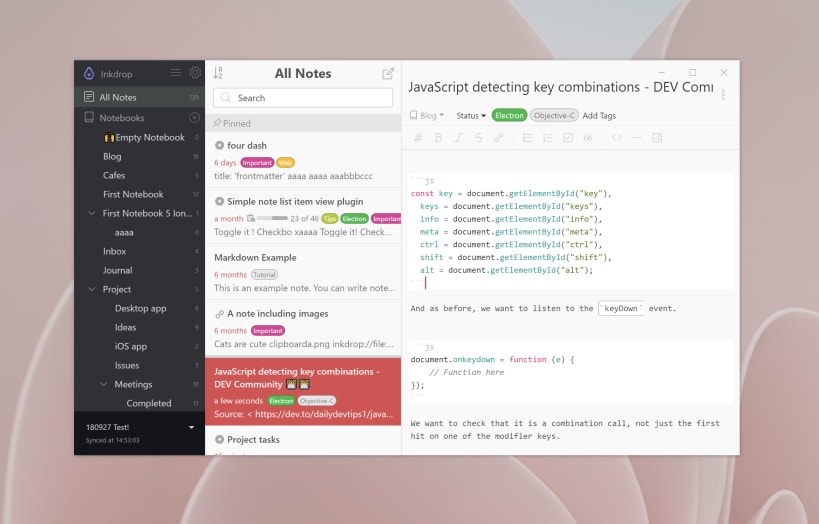Viewport: 819px width, 524px height.
Task: Open the First Notebook entry
Action: pos(139,194)
